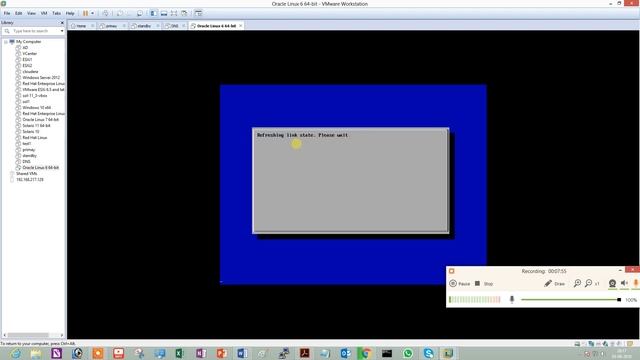The image size is (640, 360).
Task: Click the orange suspend VM button
Action: pos(85,13)
